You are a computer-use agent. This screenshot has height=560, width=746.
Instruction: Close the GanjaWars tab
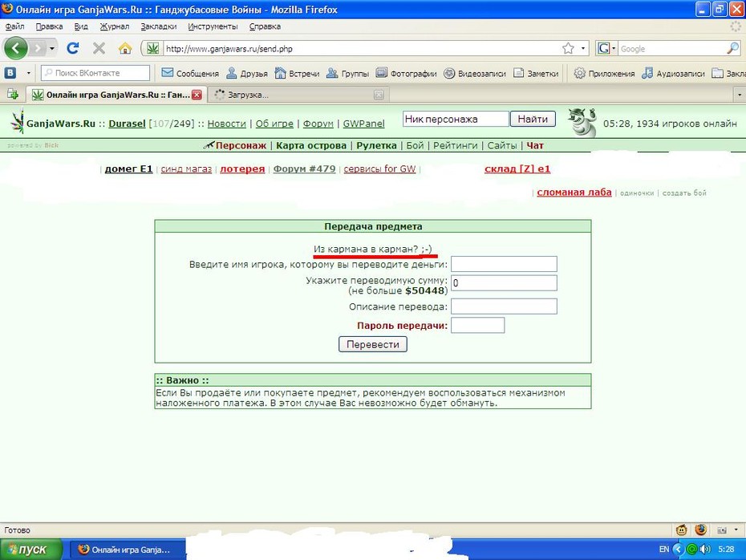[197, 95]
